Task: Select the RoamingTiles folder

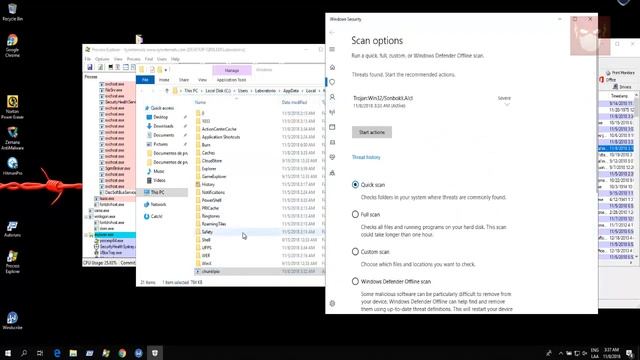Action: click(x=214, y=224)
